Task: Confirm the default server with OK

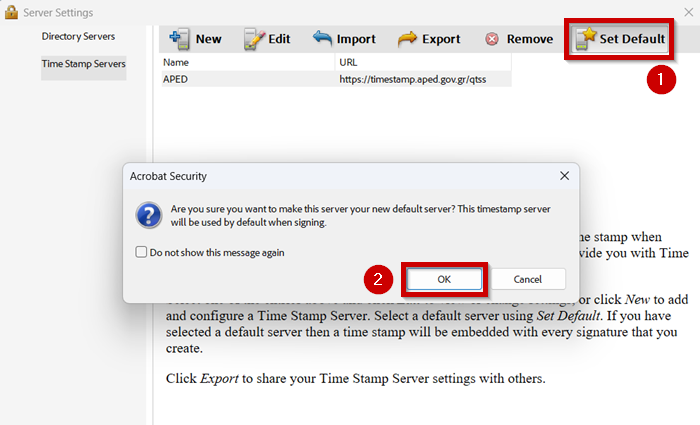Action: pos(443,279)
